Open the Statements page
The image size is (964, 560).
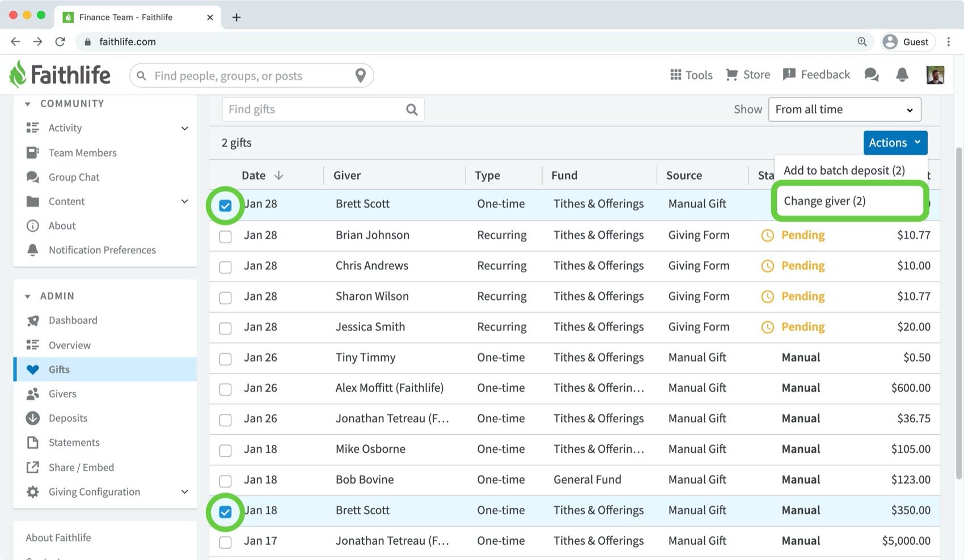pos(74,443)
